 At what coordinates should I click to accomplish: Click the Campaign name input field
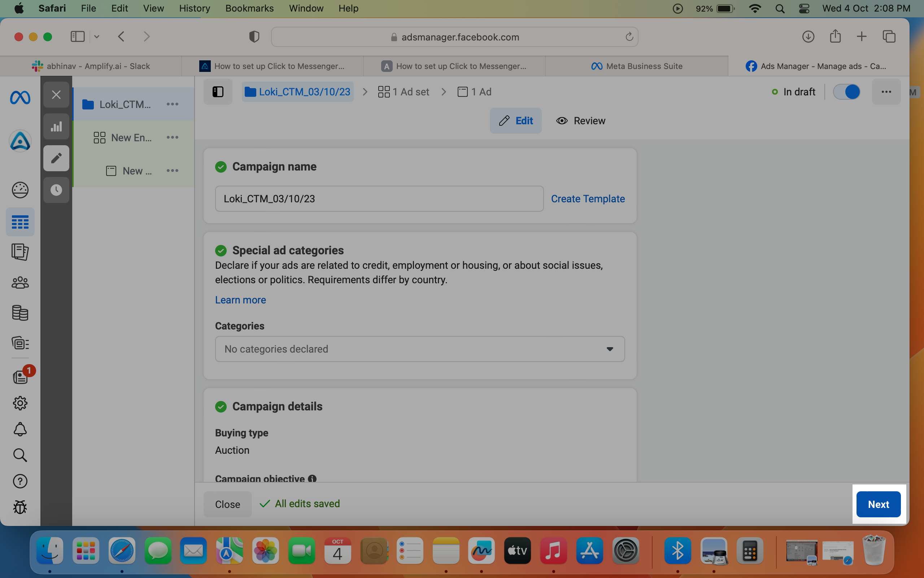click(379, 199)
